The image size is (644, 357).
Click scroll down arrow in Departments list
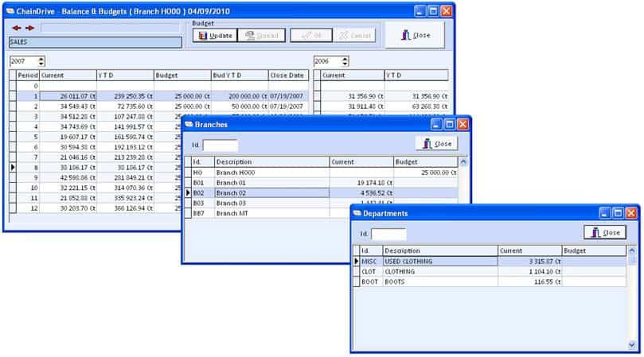(632, 346)
